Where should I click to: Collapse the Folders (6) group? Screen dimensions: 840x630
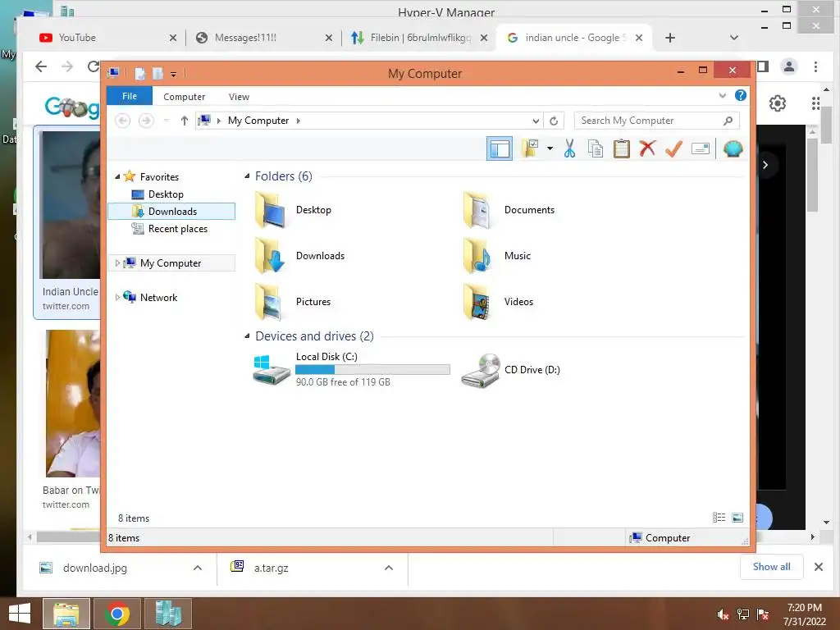pyautogui.click(x=247, y=176)
